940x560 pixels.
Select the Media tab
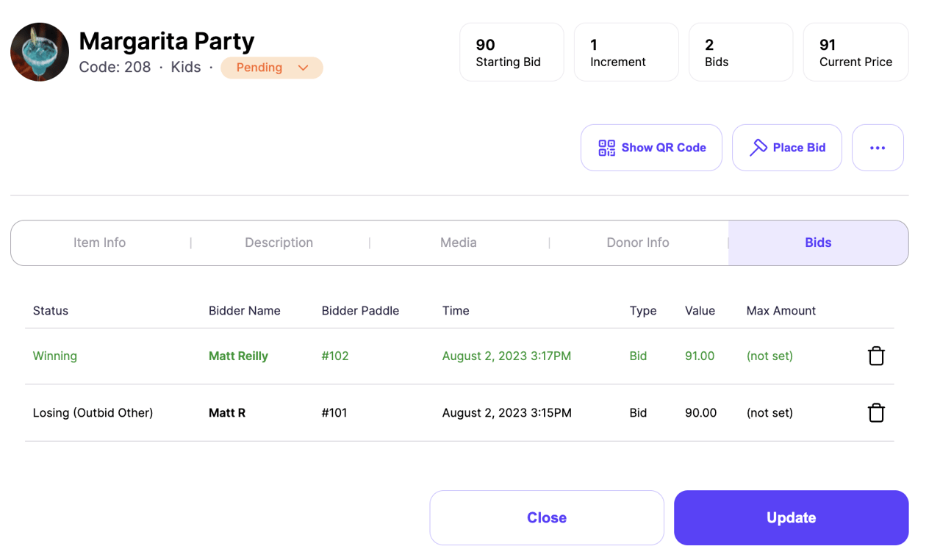point(459,242)
